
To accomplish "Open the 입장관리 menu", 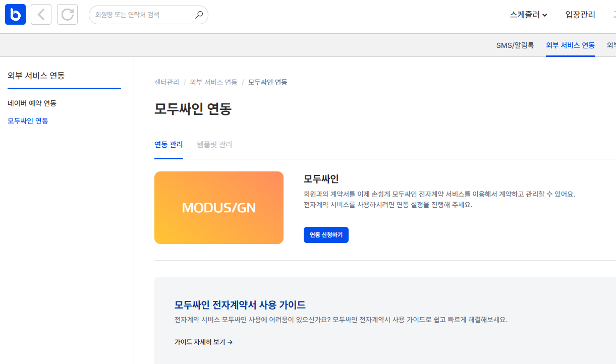I will (x=580, y=15).
